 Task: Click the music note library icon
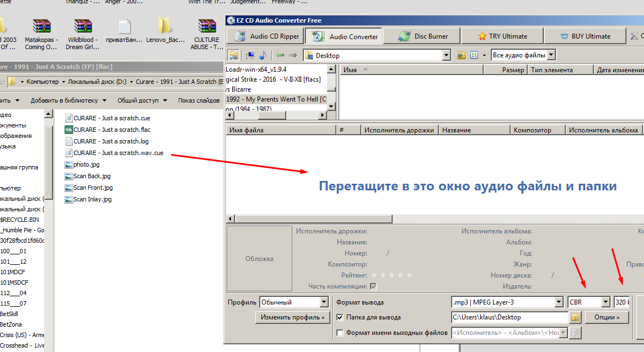pyautogui.click(x=263, y=55)
